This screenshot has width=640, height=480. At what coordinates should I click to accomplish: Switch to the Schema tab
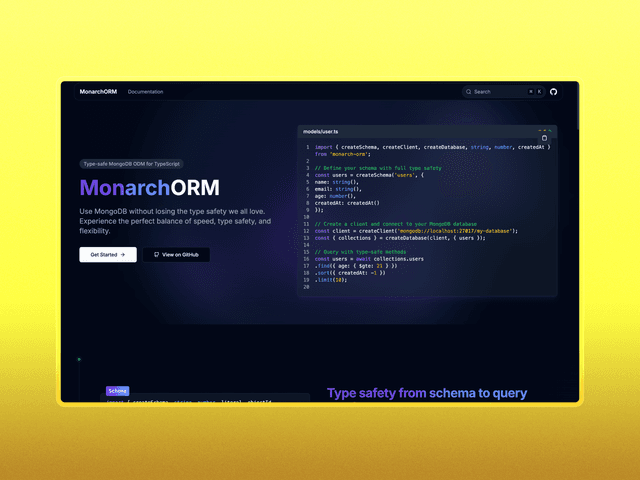(x=118, y=391)
